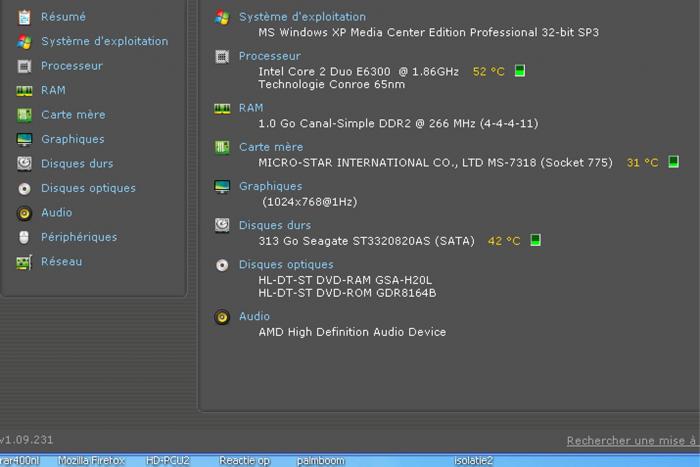Viewport: 700px width, 467px height.
Task: Click the green CPU temperature indicator
Action: point(520,71)
